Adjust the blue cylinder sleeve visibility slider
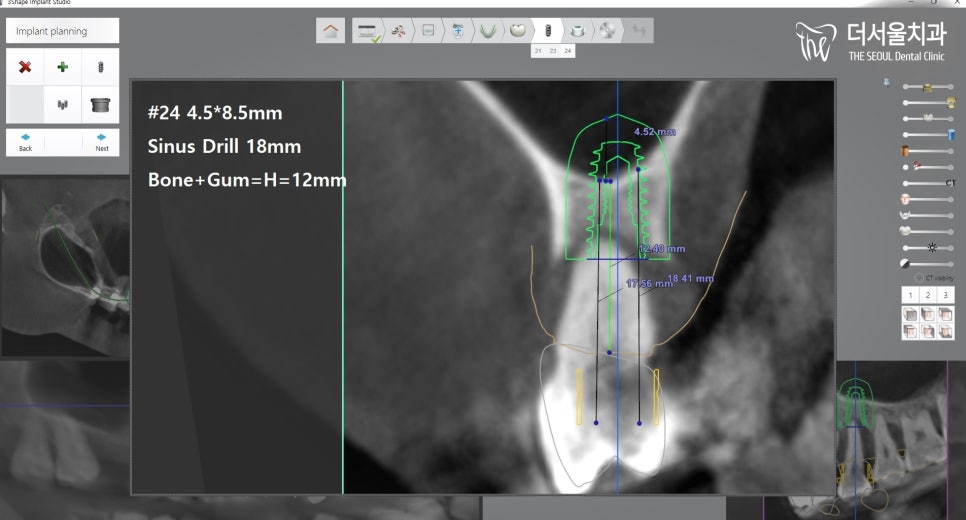 coord(928,134)
